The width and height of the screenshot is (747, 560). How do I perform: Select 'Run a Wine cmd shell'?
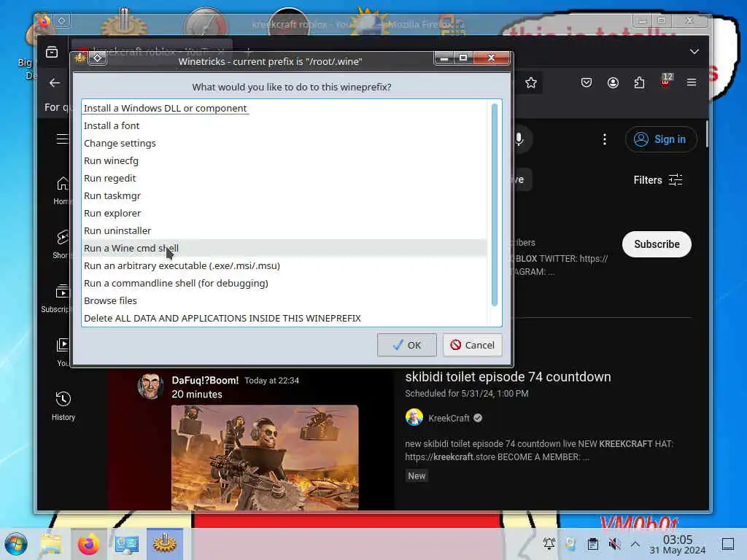tap(285, 248)
